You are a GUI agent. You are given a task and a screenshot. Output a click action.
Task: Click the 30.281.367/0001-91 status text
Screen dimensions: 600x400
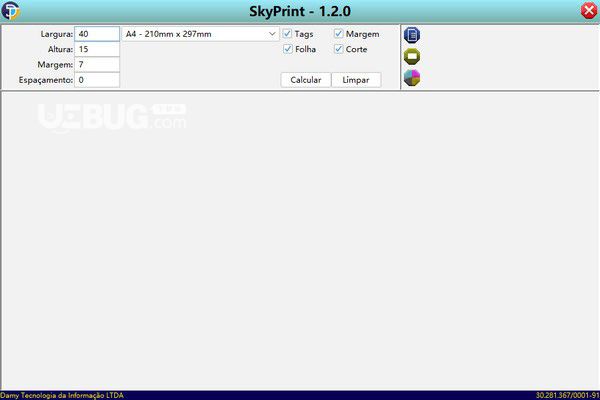click(567, 395)
